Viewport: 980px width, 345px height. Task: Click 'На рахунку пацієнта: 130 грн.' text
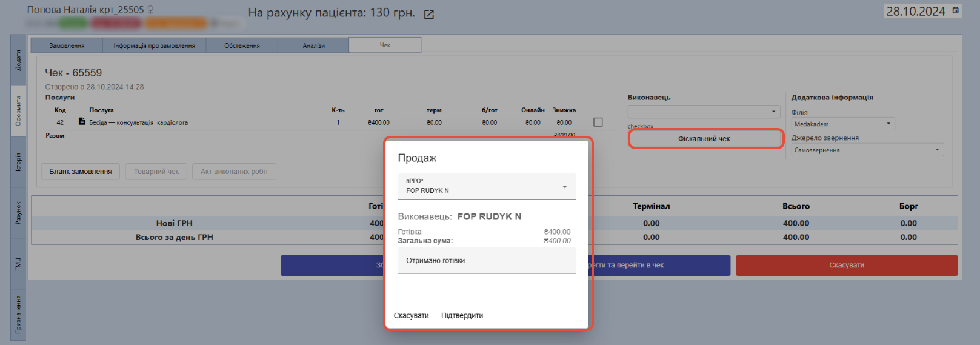332,13
